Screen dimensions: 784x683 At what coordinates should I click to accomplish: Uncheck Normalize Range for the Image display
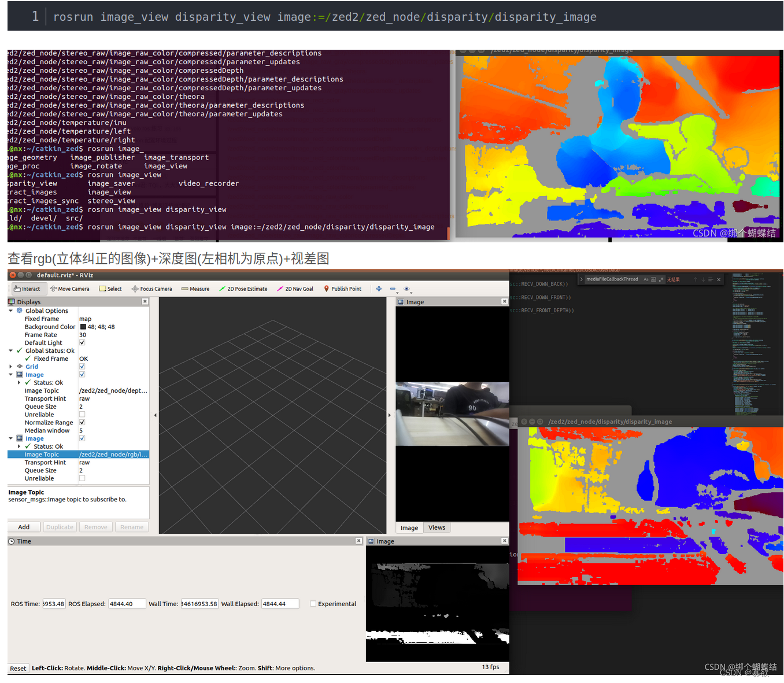click(x=82, y=422)
